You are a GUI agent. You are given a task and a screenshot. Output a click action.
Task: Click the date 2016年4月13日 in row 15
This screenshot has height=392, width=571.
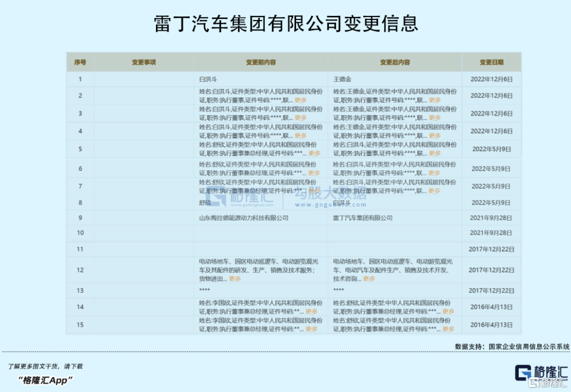click(491, 325)
